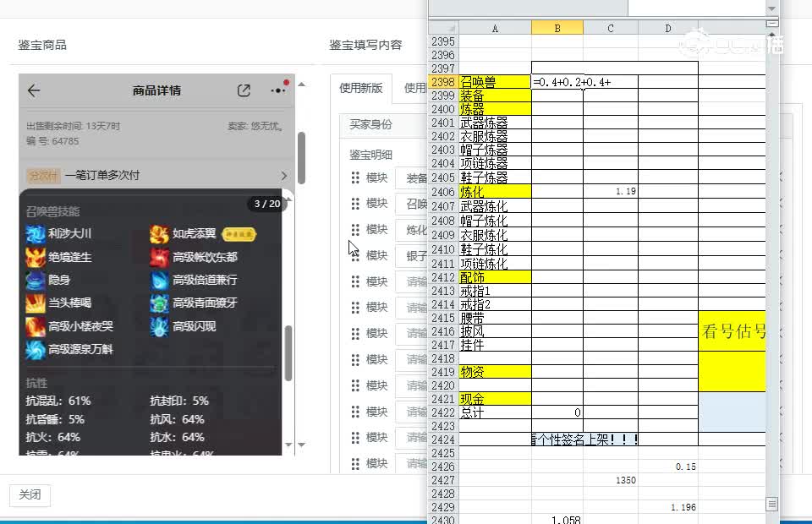The height and width of the screenshot is (524, 812).
Task: Click drag handle beside 银子 module row
Action: tap(355, 255)
